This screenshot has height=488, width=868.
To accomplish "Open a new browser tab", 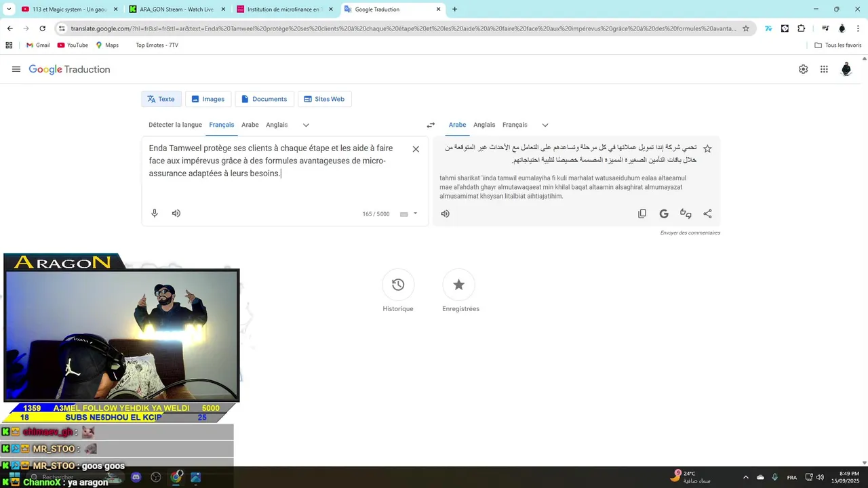I will (454, 9).
